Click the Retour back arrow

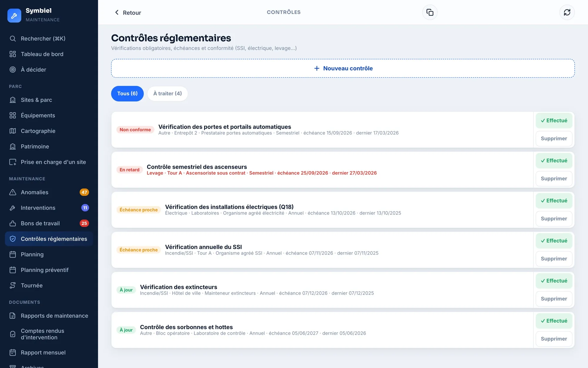[x=117, y=12]
